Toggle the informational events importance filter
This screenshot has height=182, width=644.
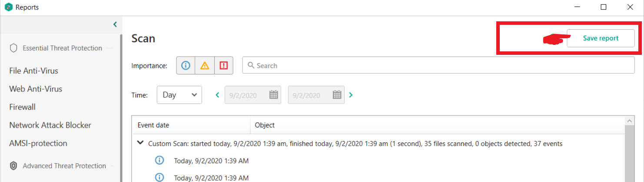(x=186, y=66)
